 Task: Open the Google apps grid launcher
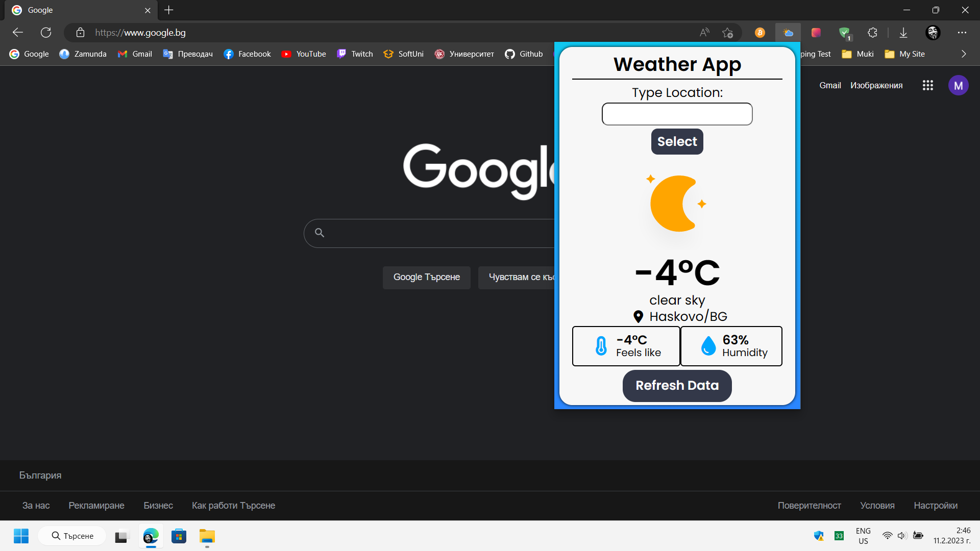point(928,85)
